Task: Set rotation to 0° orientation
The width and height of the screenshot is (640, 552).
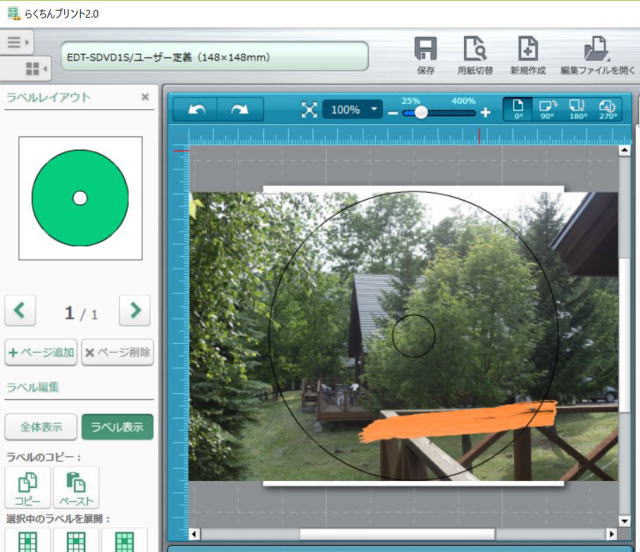Action: 518,109
